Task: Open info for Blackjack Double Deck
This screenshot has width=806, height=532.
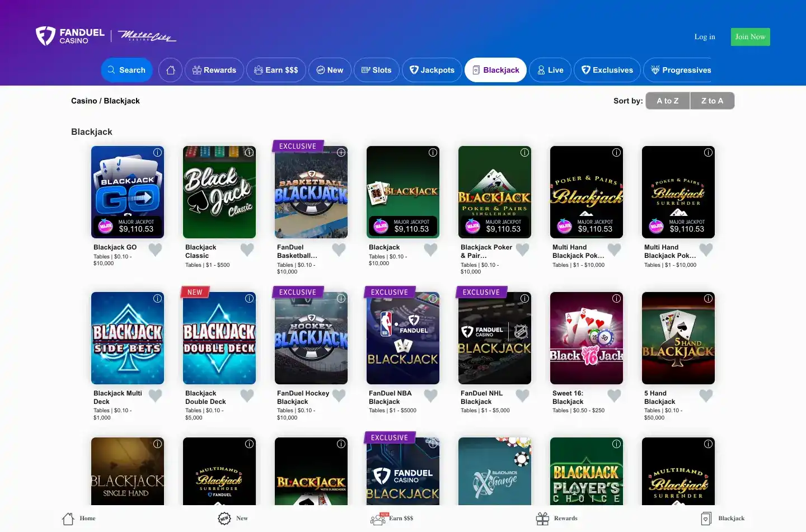Action: point(250,298)
